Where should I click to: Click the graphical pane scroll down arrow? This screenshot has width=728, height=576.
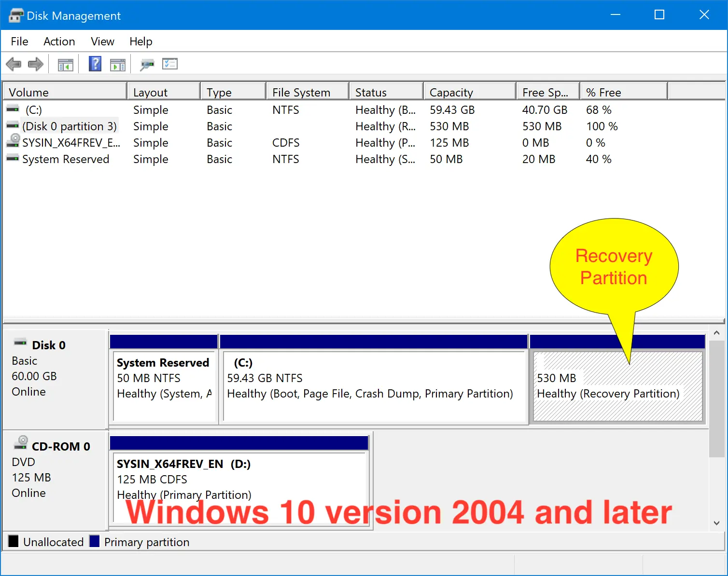(716, 523)
